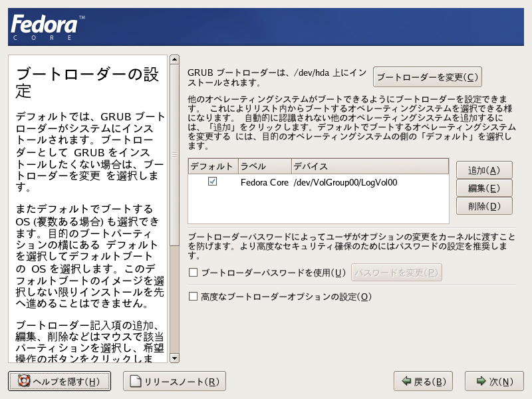The height and width of the screenshot is (399, 532).
Task: Click the ラベル column header
Action: [265, 166]
